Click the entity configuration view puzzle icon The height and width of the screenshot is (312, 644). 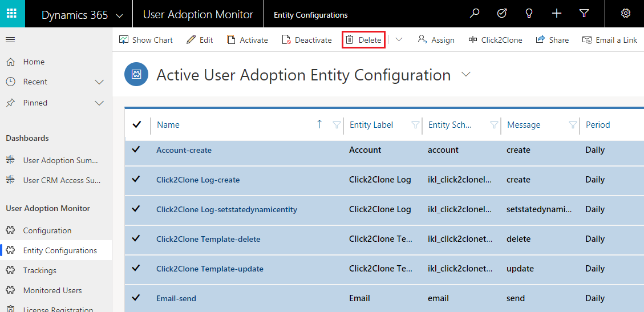coord(136,74)
